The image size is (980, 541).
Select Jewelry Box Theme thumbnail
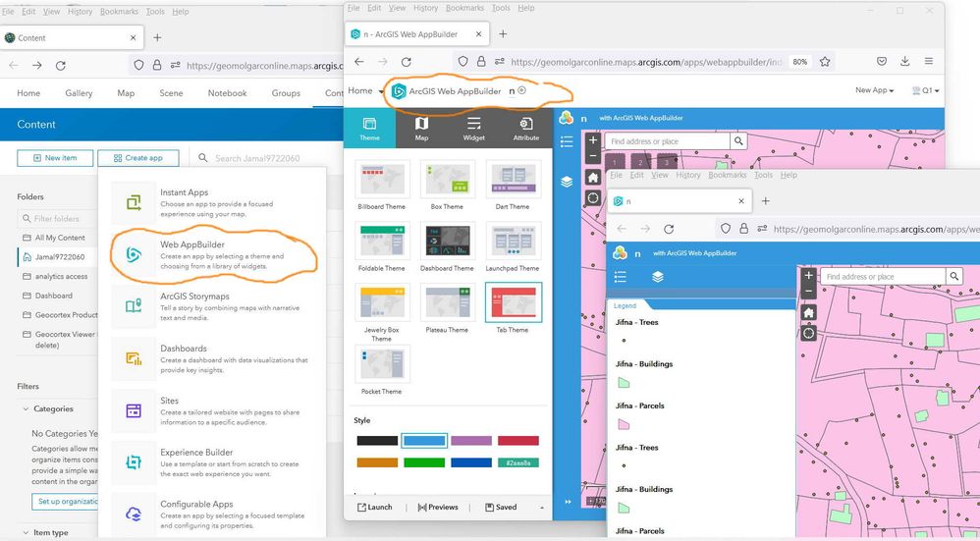382,302
